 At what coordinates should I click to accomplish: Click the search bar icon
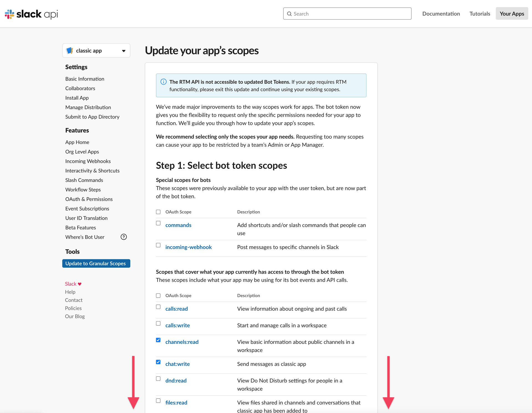(289, 13)
